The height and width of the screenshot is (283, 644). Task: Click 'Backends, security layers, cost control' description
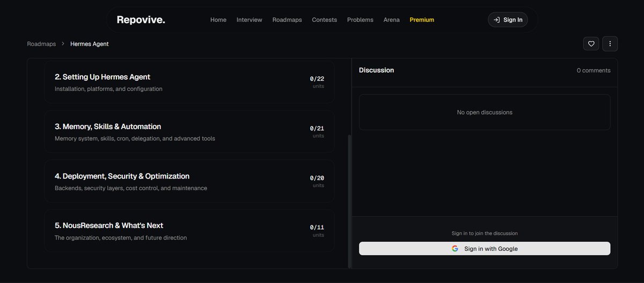point(131,188)
